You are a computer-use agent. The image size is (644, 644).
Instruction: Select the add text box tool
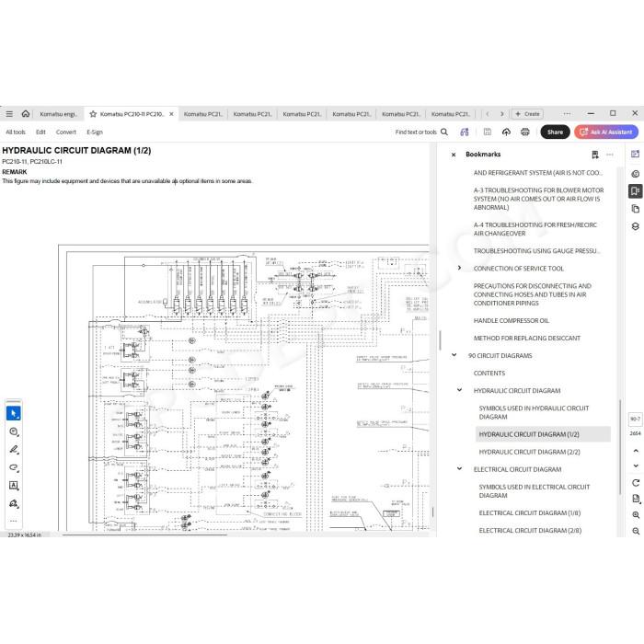(x=14, y=486)
